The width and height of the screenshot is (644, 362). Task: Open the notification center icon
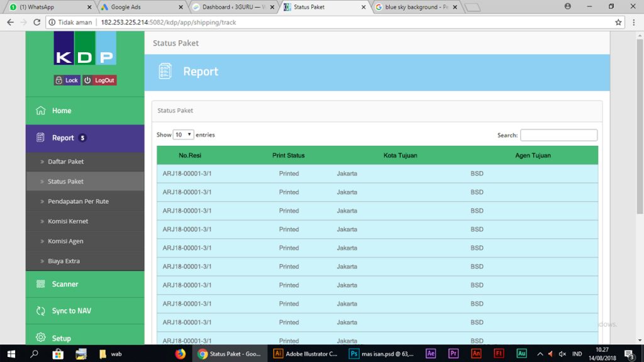click(x=629, y=354)
